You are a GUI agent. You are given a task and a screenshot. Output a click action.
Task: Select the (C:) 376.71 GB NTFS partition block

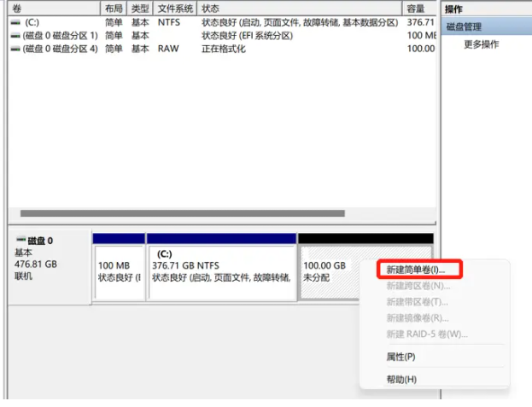[x=221, y=271]
